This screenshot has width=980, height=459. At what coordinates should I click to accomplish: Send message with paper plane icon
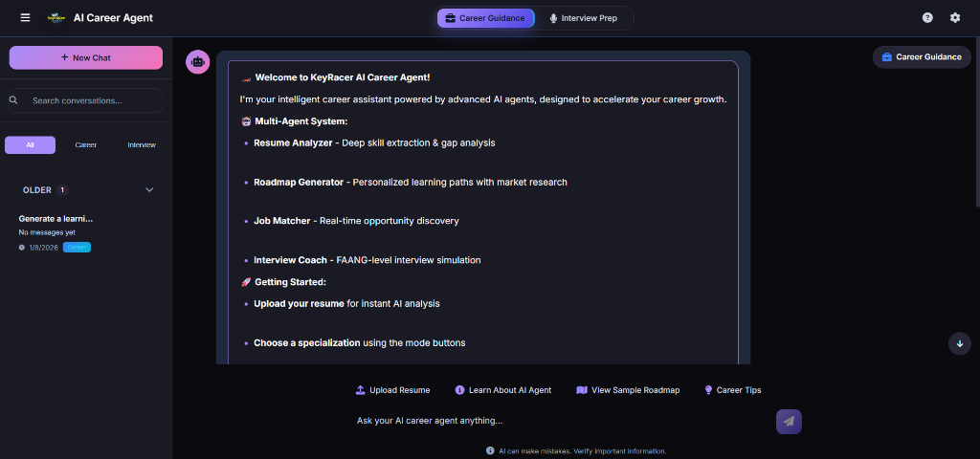click(789, 421)
